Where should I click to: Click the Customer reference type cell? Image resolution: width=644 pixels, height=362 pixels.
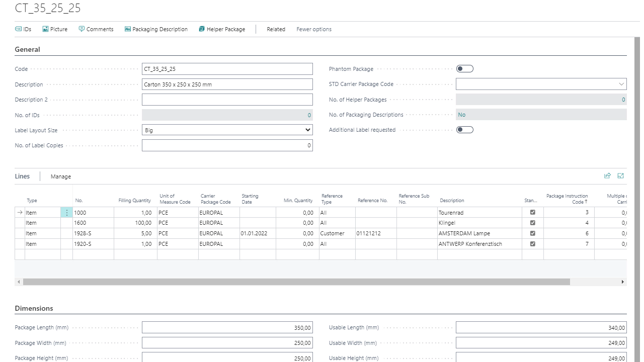337,233
